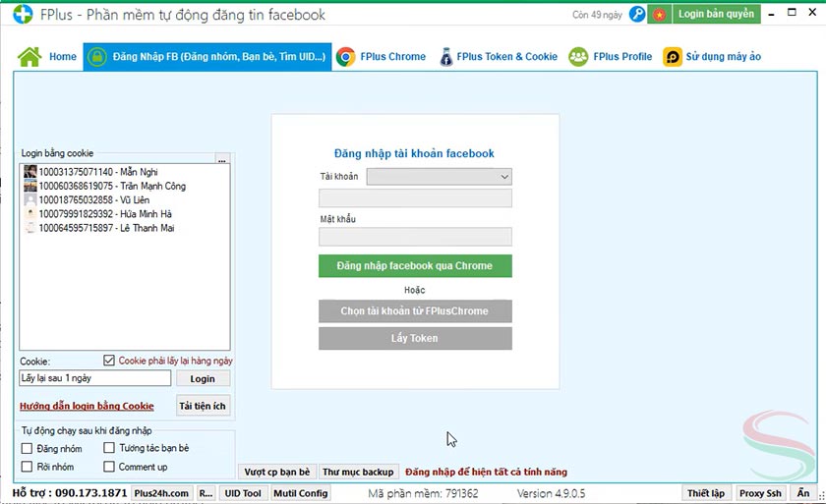This screenshot has height=504, width=826.
Task: Click the green FPlus Profile people icon
Action: [x=578, y=56]
